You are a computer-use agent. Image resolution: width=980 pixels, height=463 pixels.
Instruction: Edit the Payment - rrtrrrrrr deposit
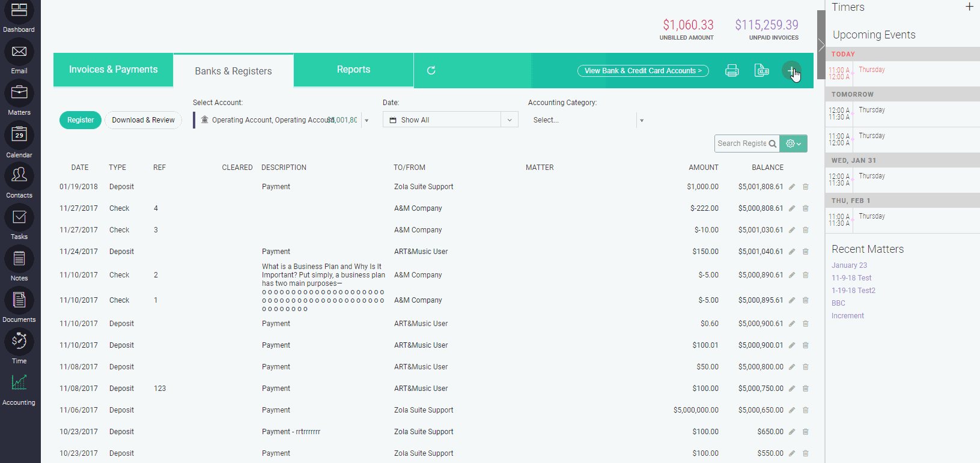point(792,432)
